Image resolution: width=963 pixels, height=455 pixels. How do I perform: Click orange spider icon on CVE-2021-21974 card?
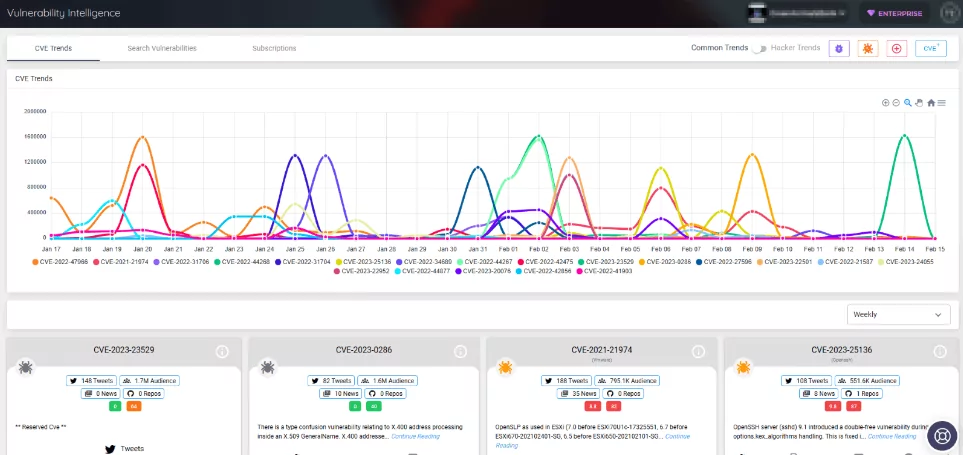[x=505, y=368]
